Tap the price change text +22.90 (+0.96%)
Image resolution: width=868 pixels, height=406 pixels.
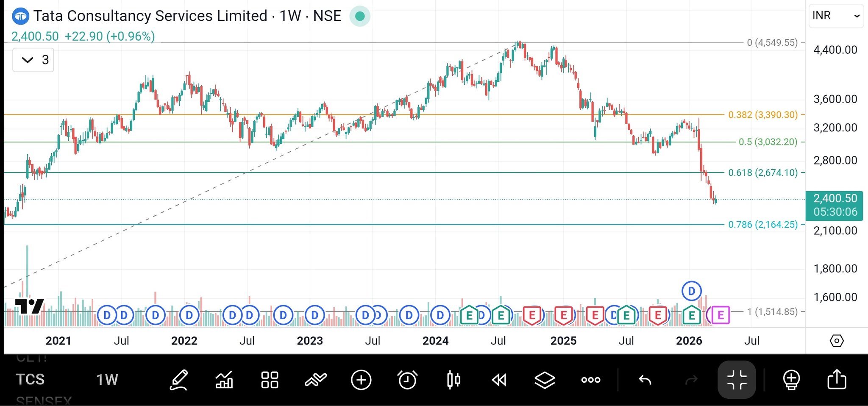pos(110,36)
